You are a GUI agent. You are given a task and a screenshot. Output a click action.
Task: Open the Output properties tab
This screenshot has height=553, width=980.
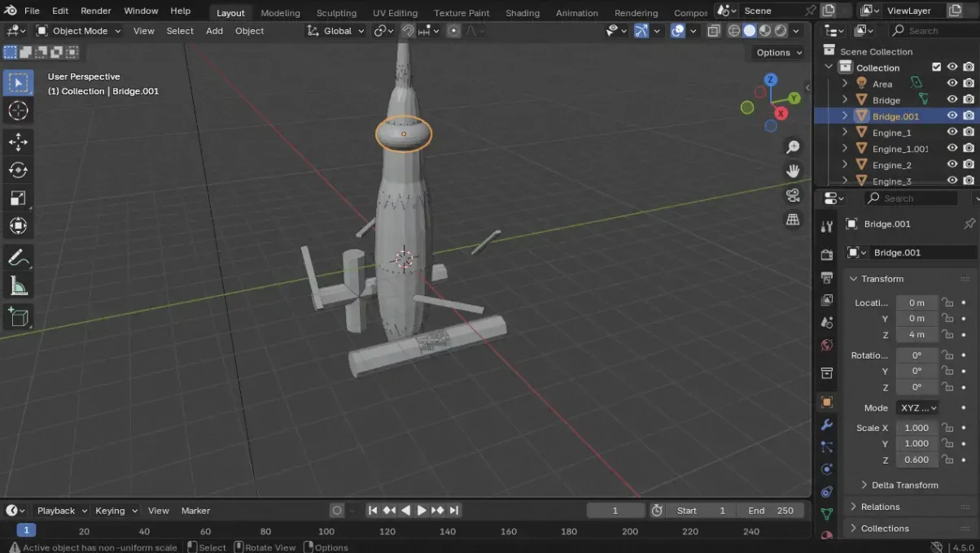827,278
